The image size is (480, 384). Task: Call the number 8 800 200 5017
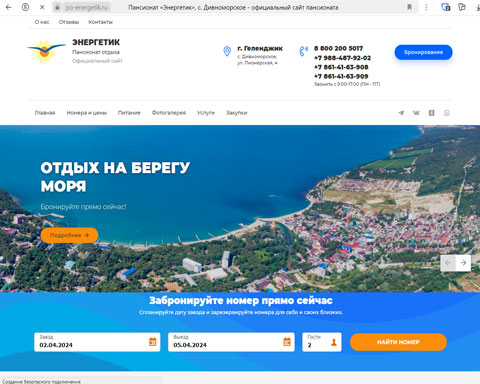click(338, 48)
